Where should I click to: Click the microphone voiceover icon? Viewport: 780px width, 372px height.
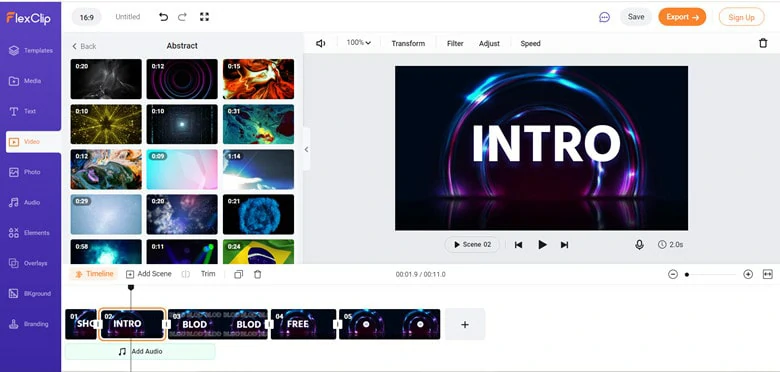639,245
